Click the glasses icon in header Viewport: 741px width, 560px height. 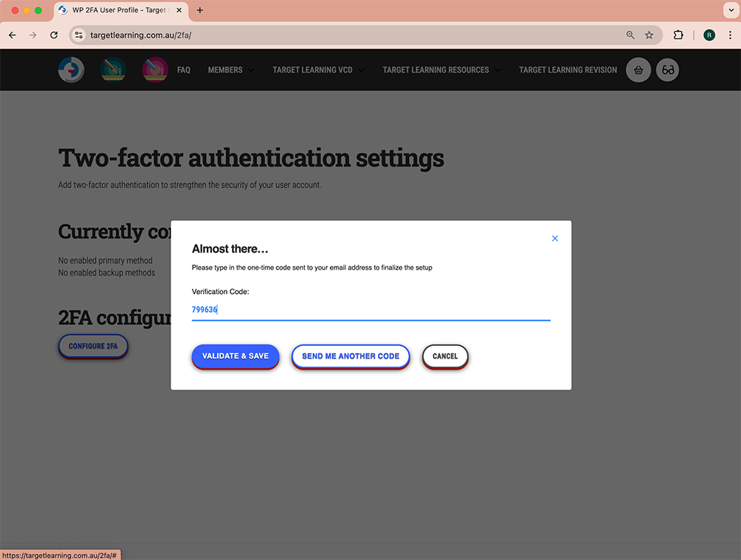pyautogui.click(x=668, y=70)
